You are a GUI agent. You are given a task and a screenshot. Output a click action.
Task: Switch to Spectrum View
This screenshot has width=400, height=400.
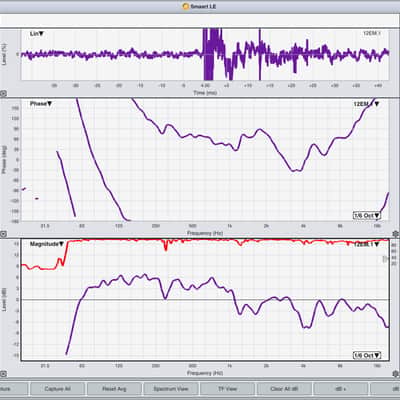point(171,389)
